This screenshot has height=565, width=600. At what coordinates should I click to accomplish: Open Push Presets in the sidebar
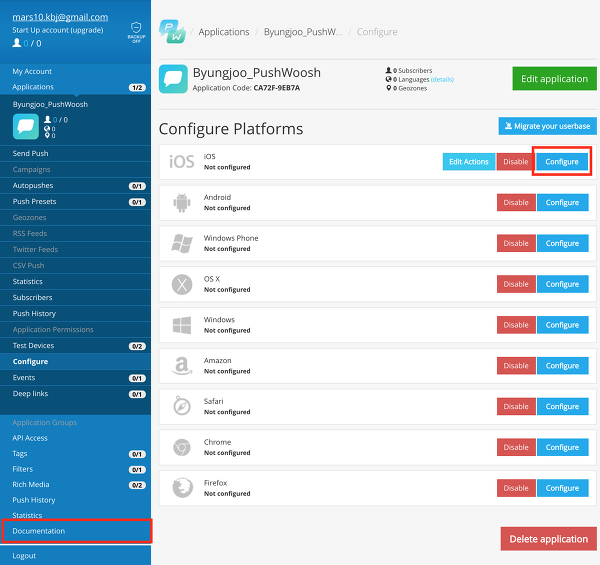coord(75,202)
